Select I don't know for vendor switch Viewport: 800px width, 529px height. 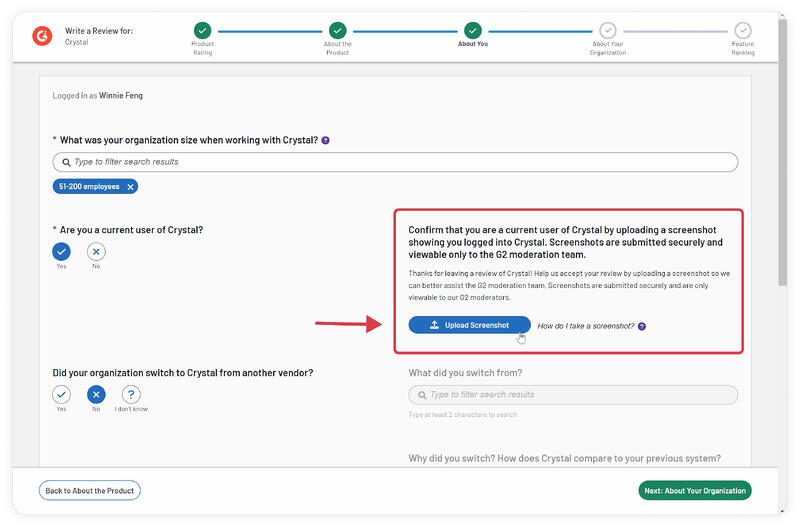[131, 394]
